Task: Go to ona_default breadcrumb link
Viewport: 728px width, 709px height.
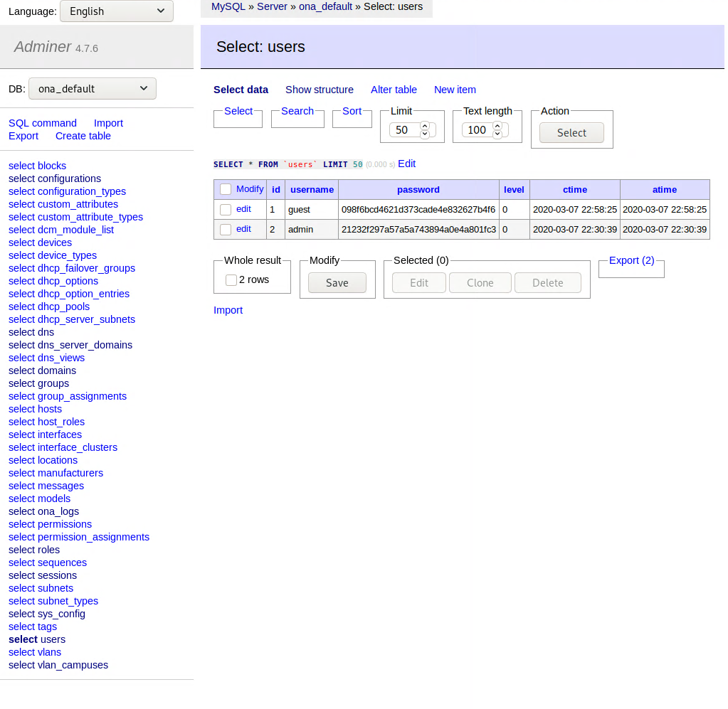Action: (x=325, y=7)
